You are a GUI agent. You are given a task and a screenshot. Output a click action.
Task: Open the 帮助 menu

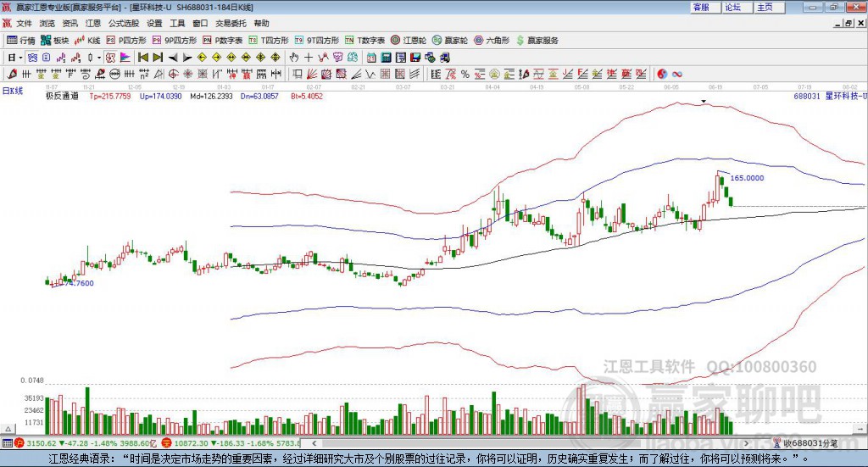click(261, 23)
